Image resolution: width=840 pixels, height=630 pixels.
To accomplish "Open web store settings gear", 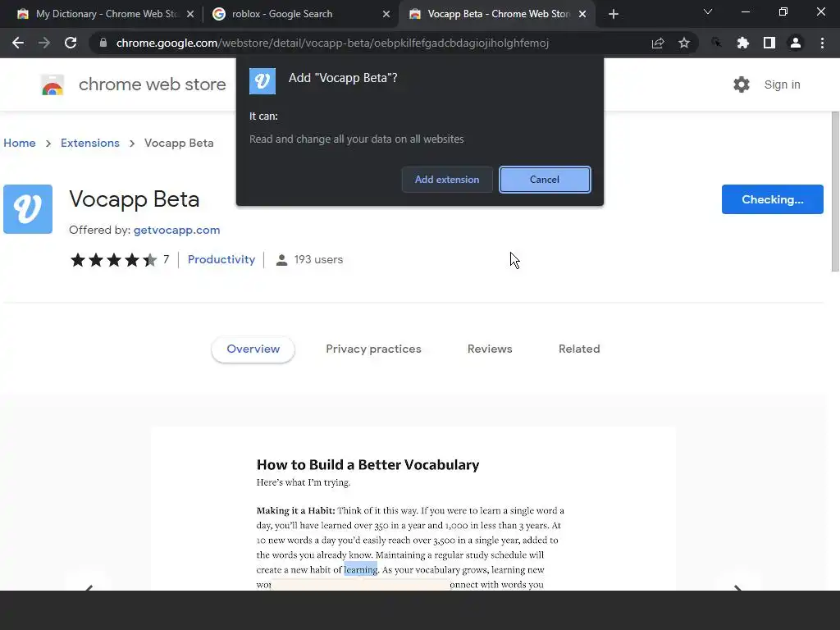I will point(742,84).
